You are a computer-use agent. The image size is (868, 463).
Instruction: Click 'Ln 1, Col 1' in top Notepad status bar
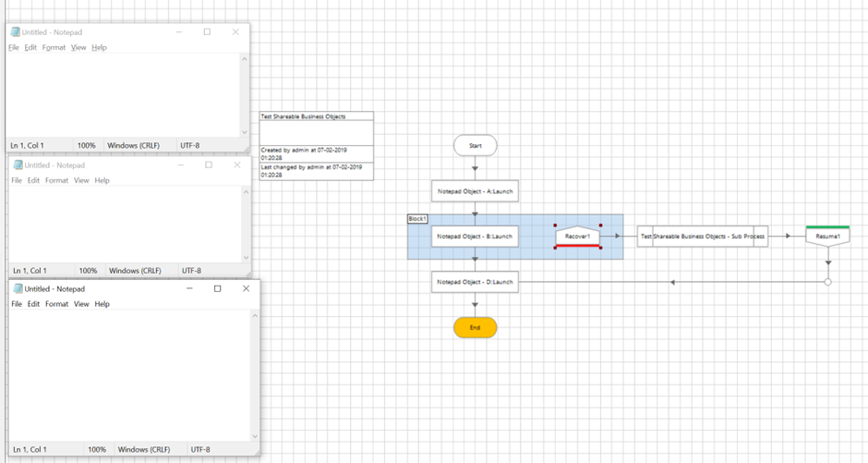27,146
